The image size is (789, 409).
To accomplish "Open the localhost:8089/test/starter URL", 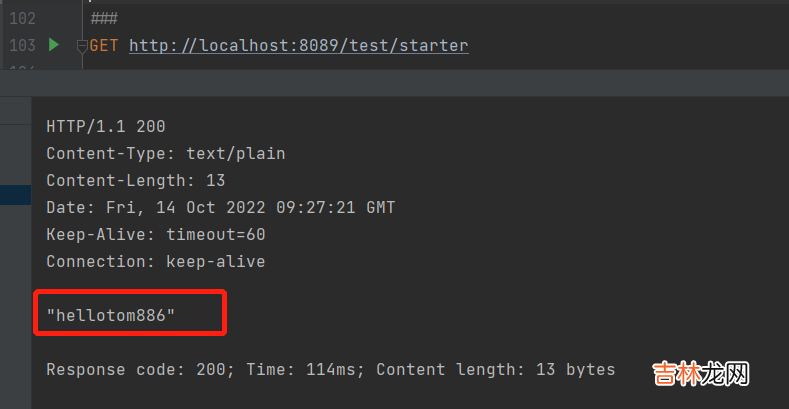I will pos(299,45).
